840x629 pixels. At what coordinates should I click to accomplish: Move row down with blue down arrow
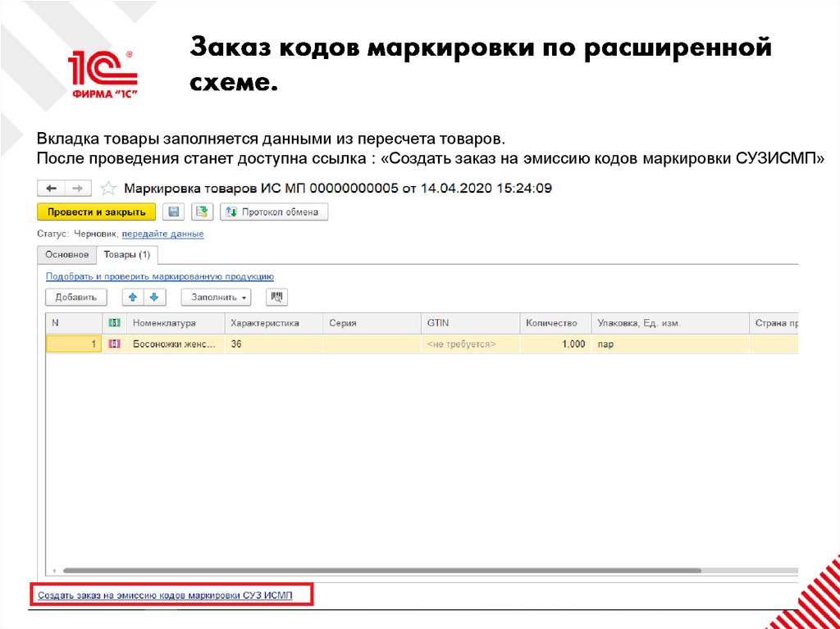point(153,297)
